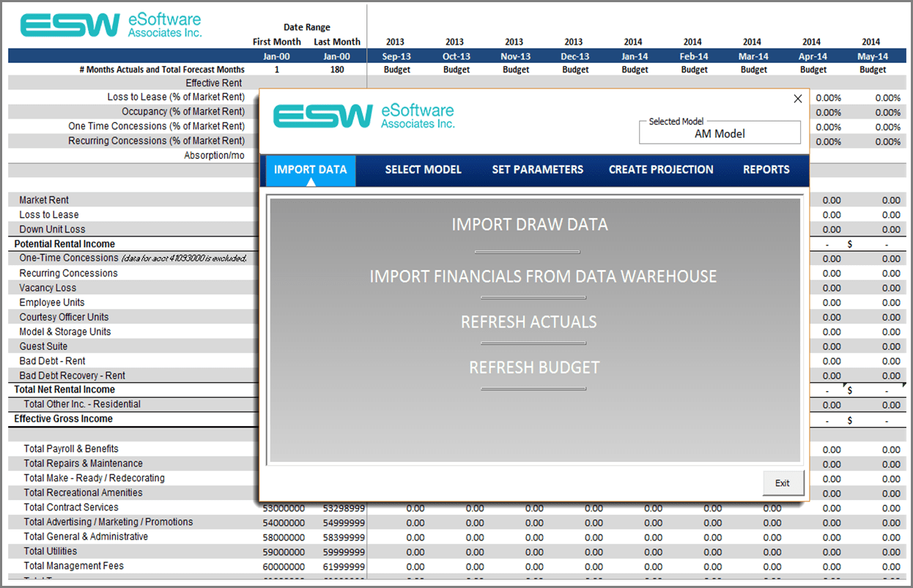Select the Total Net Rental Income label
Image resolution: width=913 pixels, height=588 pixels.
[64, 390]
